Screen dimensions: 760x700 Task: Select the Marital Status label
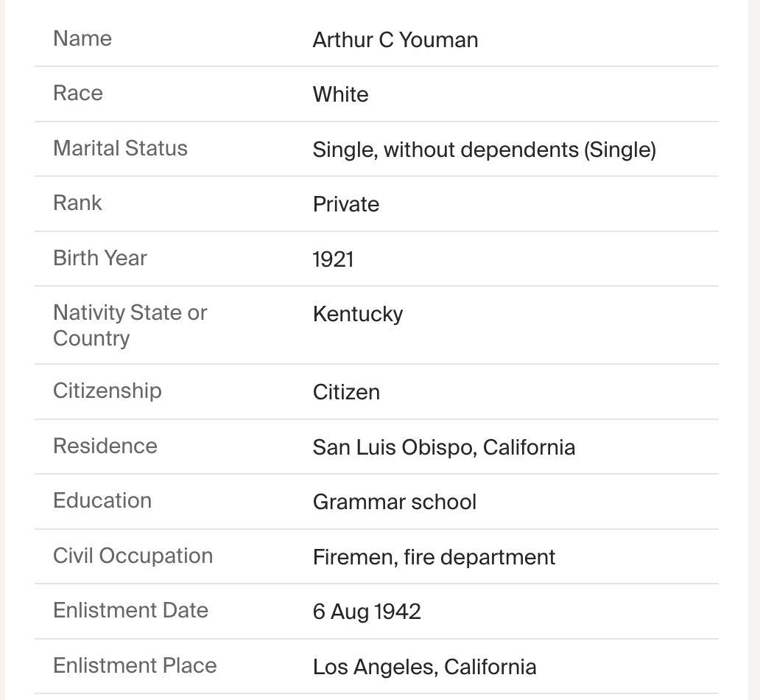point(120,148)
